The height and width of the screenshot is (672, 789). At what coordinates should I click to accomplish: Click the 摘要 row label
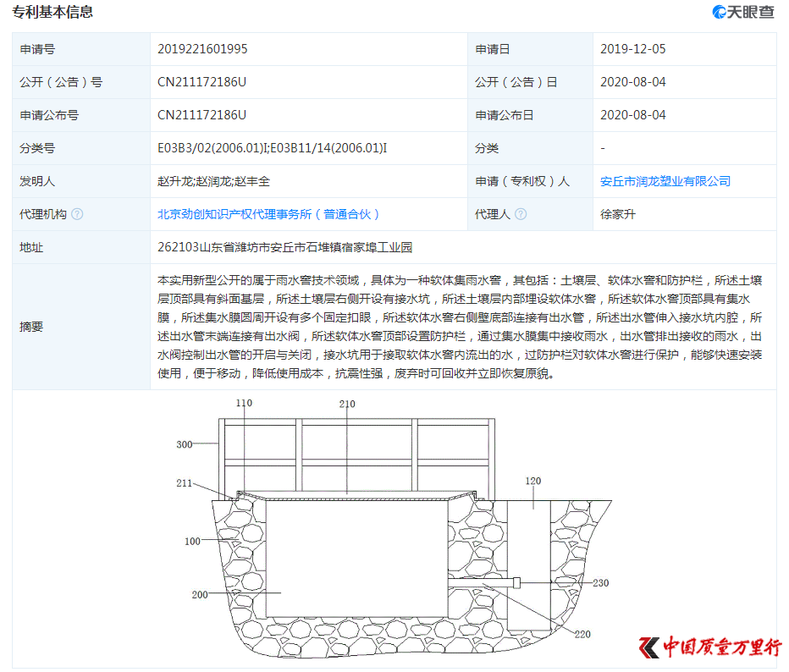coord(31,327)
